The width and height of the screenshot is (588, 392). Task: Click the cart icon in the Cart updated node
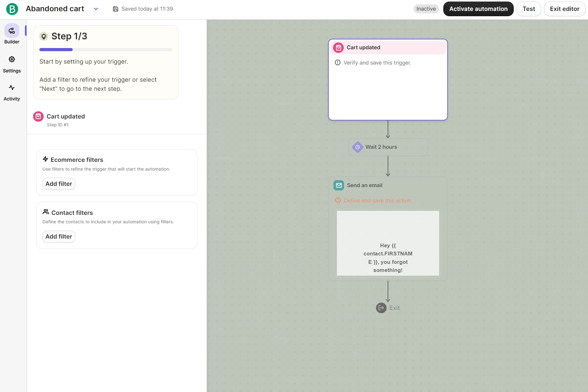pos(338,48)
